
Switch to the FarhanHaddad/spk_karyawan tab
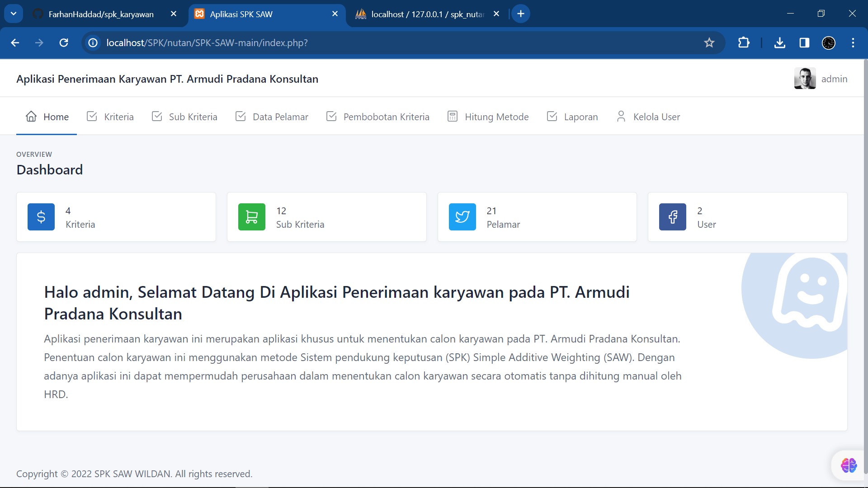(x=101, y=14)
